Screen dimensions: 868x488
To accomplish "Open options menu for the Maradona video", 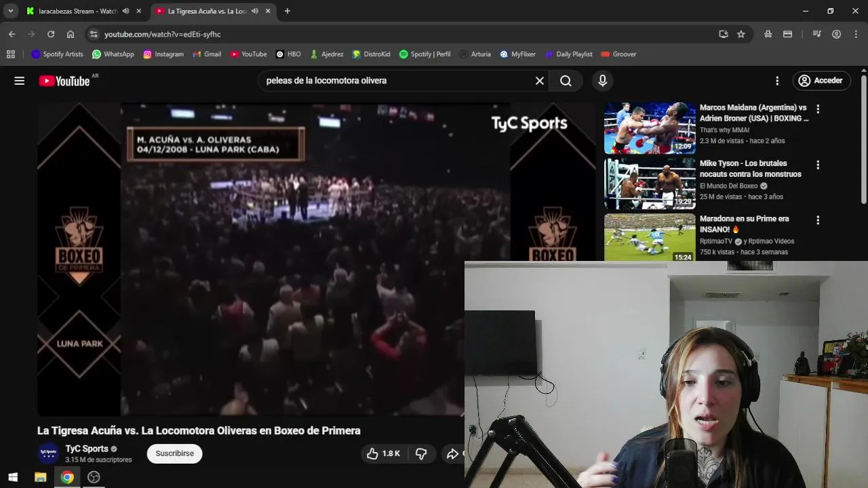I will click(818, 220).
